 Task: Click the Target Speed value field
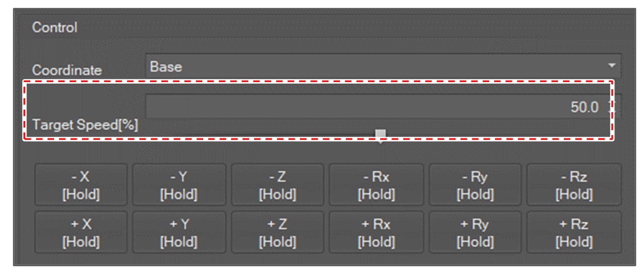pos(375,107)
